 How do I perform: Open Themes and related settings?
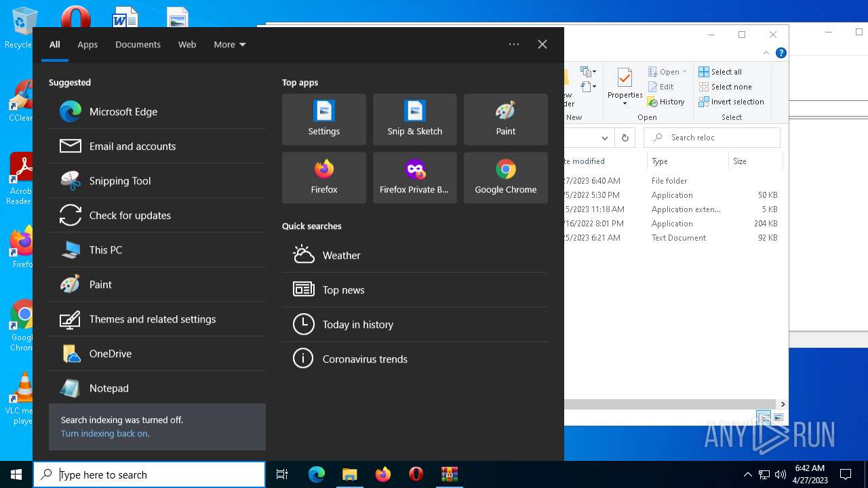(x=157, y=319)
